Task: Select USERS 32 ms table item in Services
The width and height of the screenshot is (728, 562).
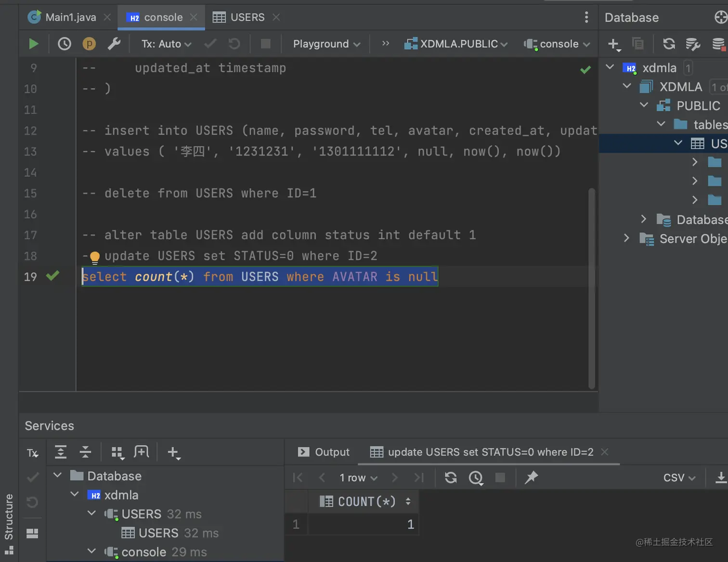Action: (170, 533)
